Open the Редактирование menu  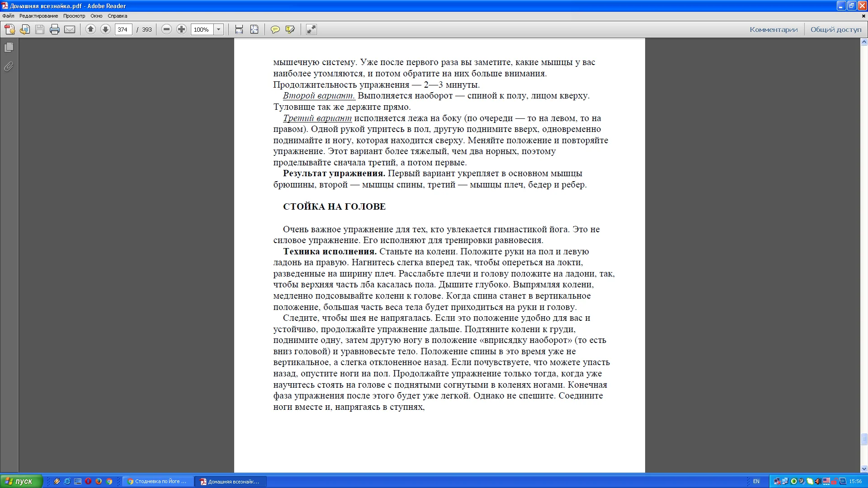click(x=38, y=16)
